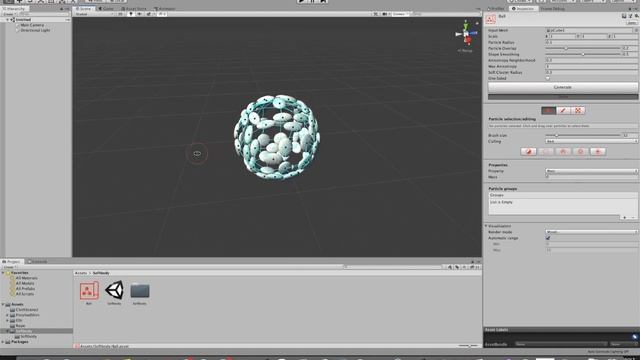The image size is (640, 360).
Task: Open the Inspector settings gear icon
Action: coord(636,16)
